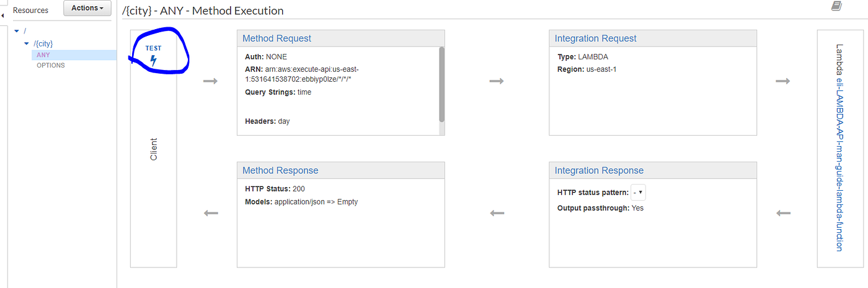This screenshot has height=288, width=868.
Task: Click the Auth: NONE text
Action: click(266, 56)
